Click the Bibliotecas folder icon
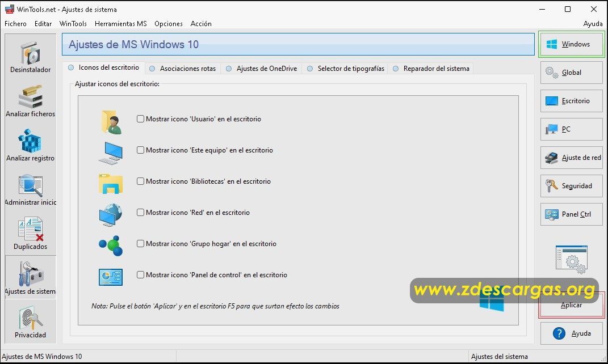Image resolution: width=608 pixels, height=364 pixels. (x=111, y=184)
